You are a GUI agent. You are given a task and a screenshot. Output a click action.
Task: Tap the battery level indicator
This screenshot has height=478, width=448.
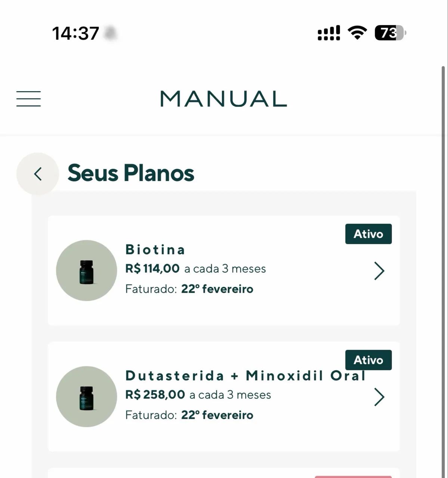390,33
